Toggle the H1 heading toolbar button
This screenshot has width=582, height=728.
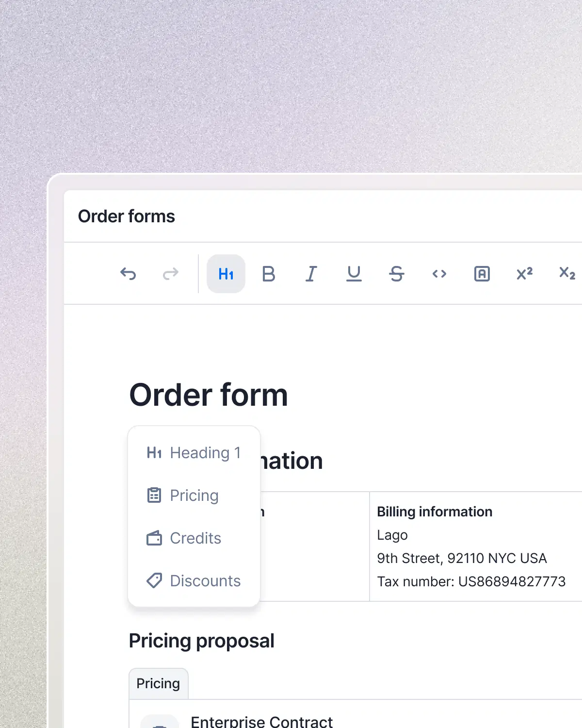(226, 274)
